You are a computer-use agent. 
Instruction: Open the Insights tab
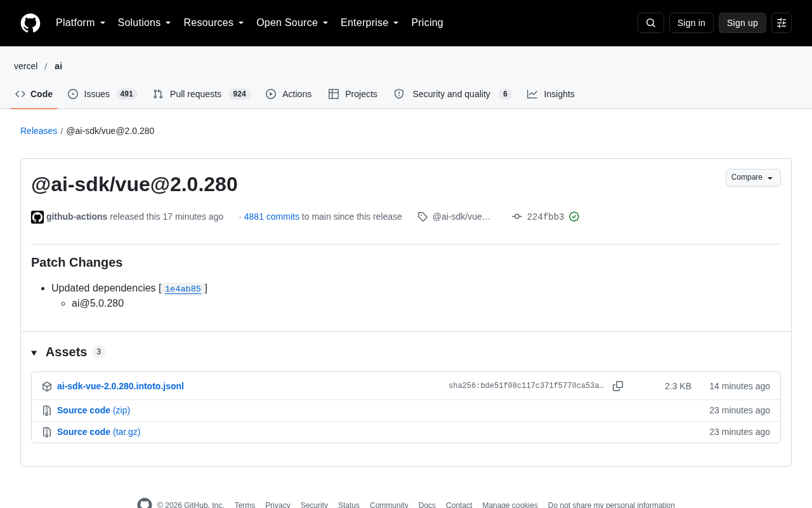coord(551,94)
